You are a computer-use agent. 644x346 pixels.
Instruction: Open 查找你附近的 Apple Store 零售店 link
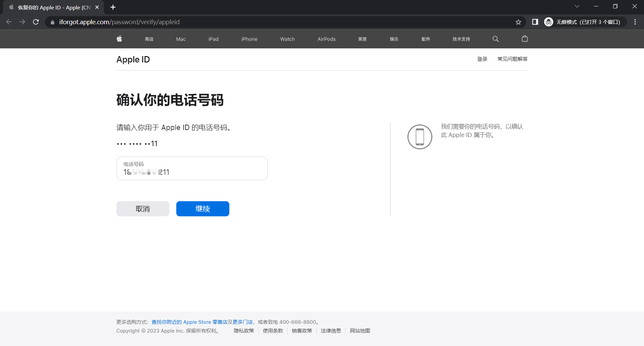click(189, 322)
